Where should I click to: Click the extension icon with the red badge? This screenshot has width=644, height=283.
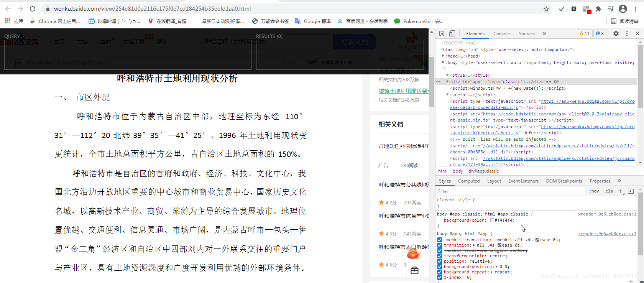[x=586, y=9]
